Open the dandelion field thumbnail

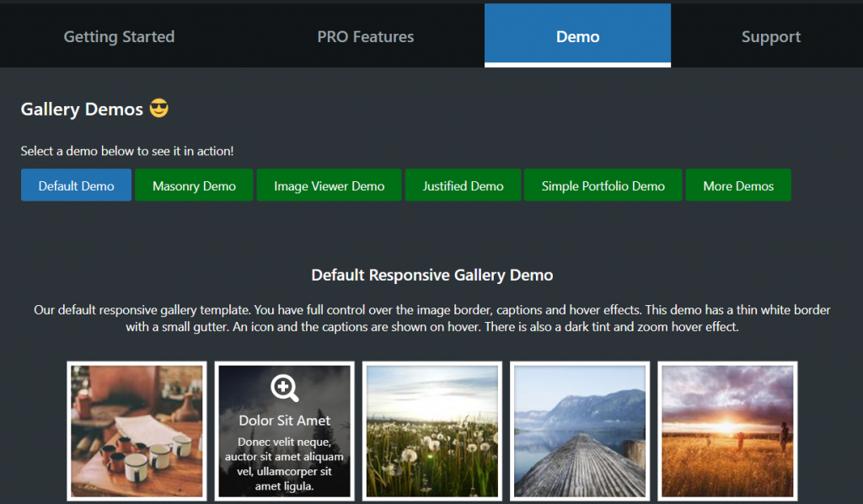[431, 431]
